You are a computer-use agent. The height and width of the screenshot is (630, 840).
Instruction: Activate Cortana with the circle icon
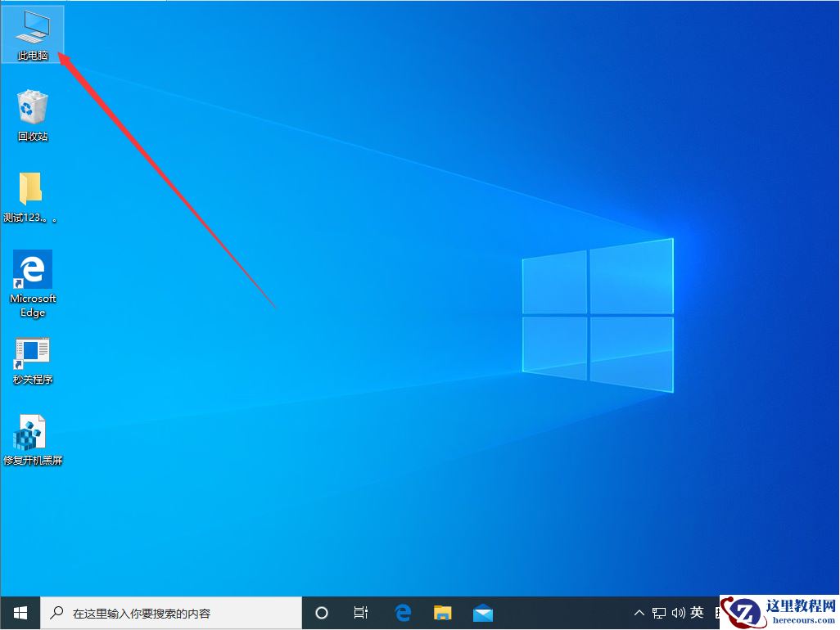321,612
